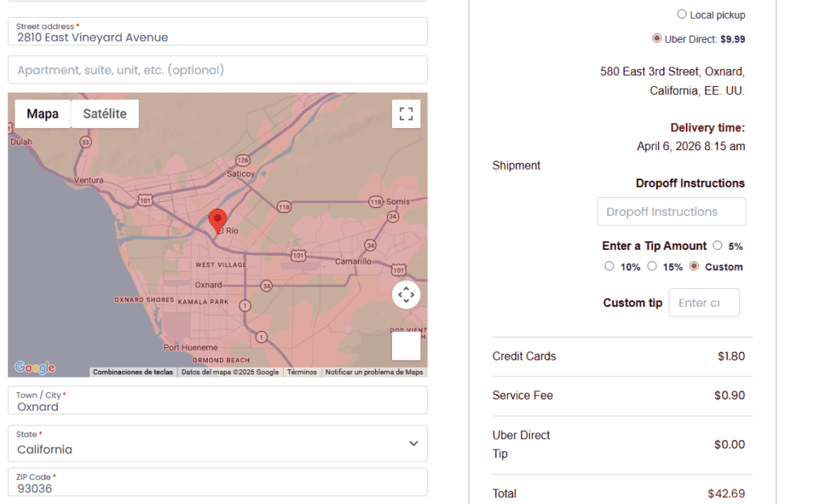Click the Camarillo label on the map
The image size is (831, 504).
point(353,261)
